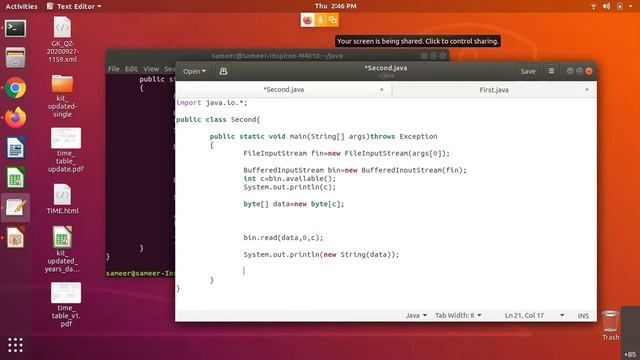Click the bin.read(data,0,c); line
Viewport: 640px width, 360px height.
click(x=283, y=238)
